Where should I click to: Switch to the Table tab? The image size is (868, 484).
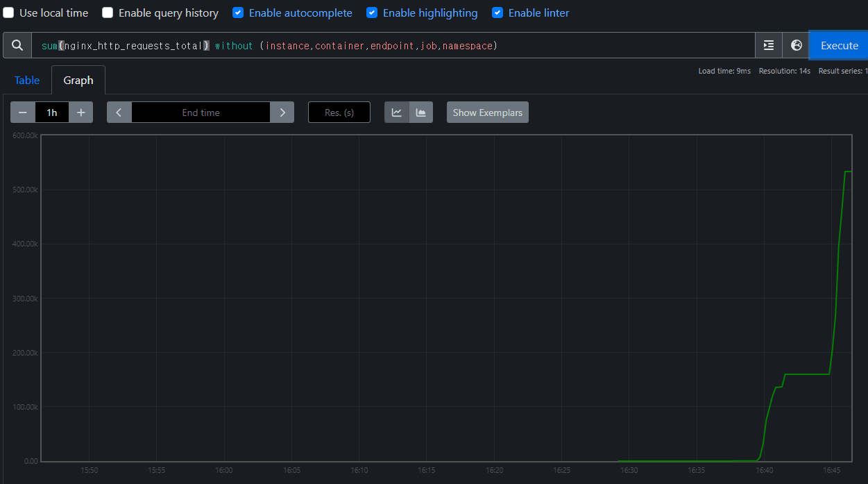[x=27, y=81]
